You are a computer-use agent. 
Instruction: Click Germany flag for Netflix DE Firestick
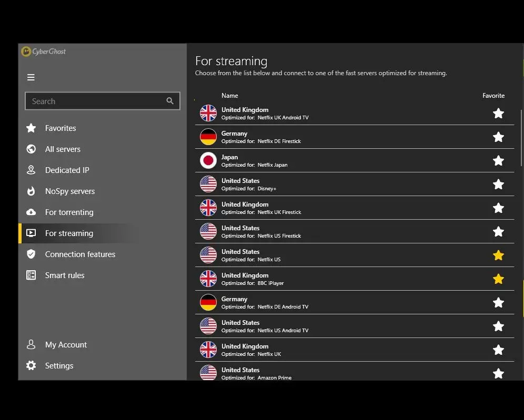point(208,137)
